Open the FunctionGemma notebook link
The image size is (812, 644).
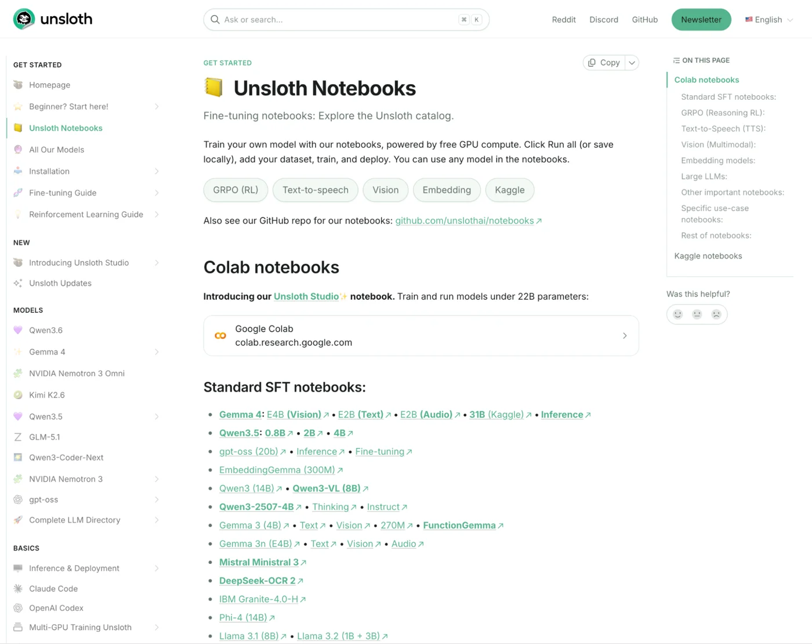463,526
